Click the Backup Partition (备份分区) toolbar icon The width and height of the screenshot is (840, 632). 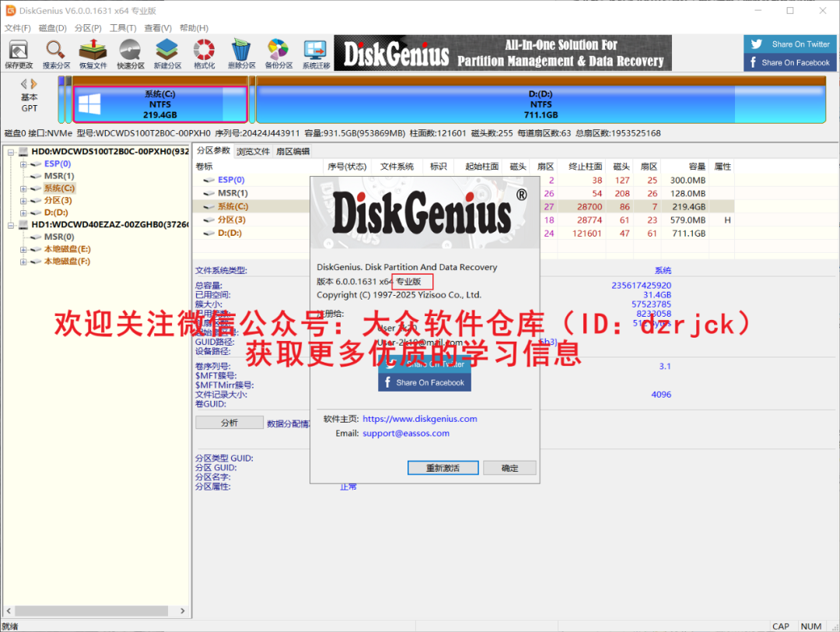[x=278, y=54]
